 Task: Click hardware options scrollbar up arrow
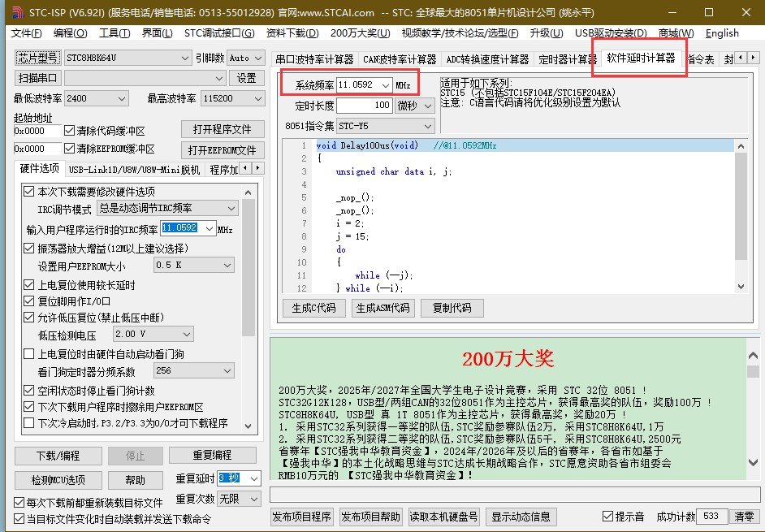pos(249,192)
